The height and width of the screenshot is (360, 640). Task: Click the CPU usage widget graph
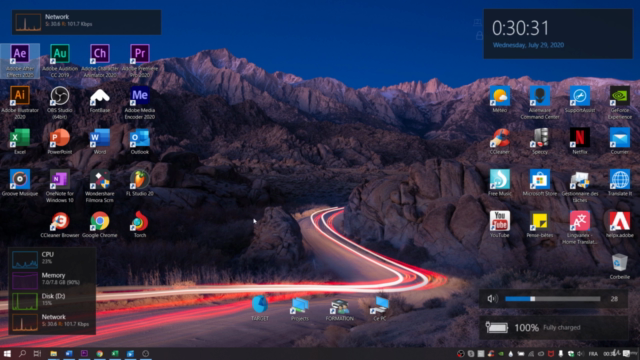click(x=25, y=259)
